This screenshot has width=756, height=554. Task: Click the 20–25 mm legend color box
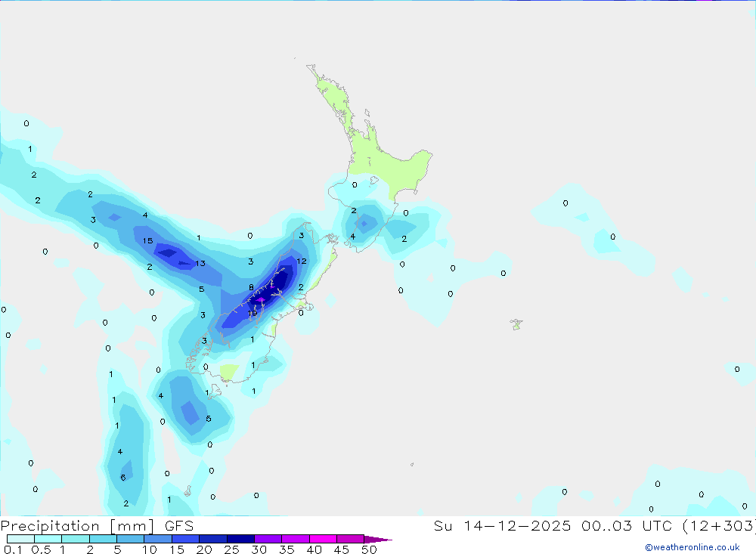point(213,539)
